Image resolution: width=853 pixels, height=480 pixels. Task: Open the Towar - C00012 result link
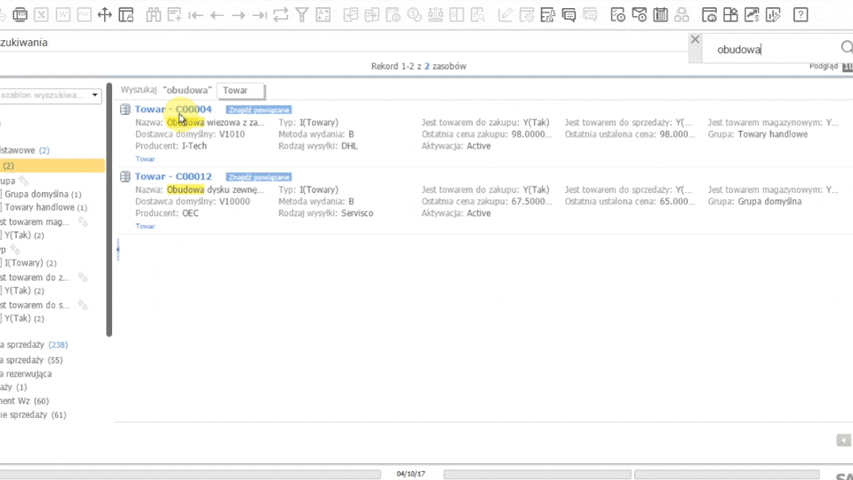(173, 176)
